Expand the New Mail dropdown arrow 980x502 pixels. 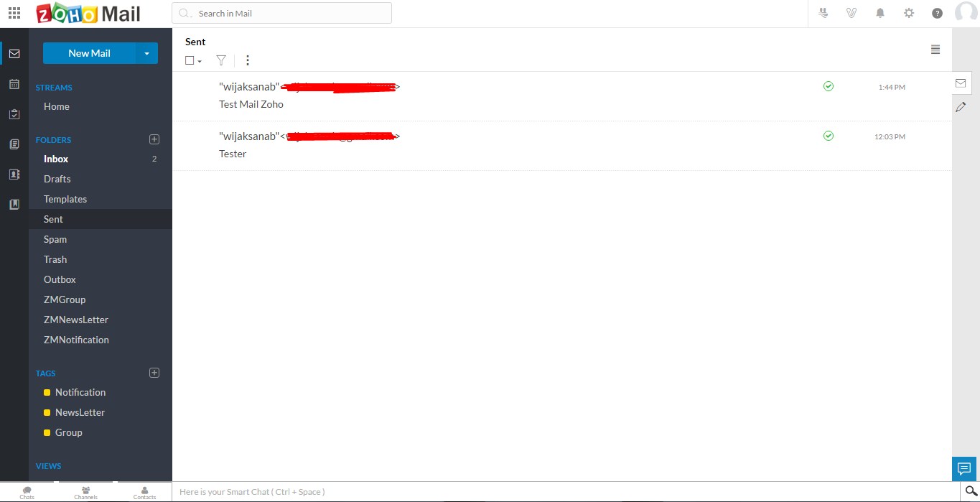(146, 53)
